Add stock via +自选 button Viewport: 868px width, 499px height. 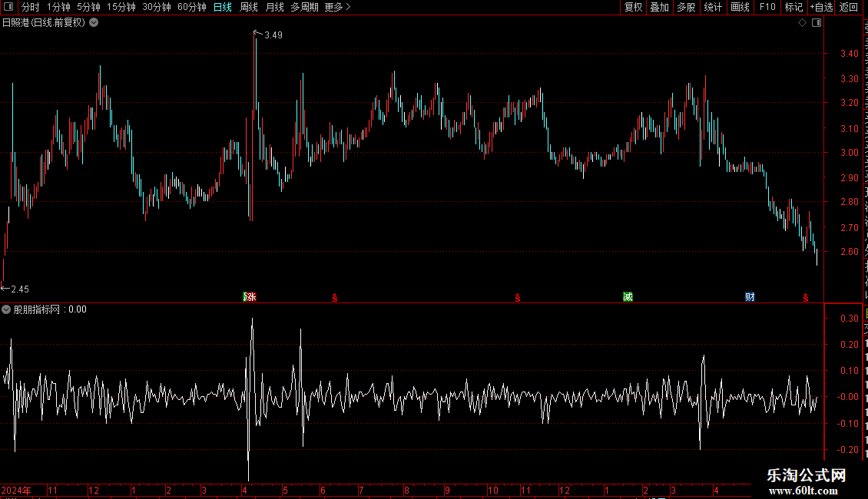[821, 7]
